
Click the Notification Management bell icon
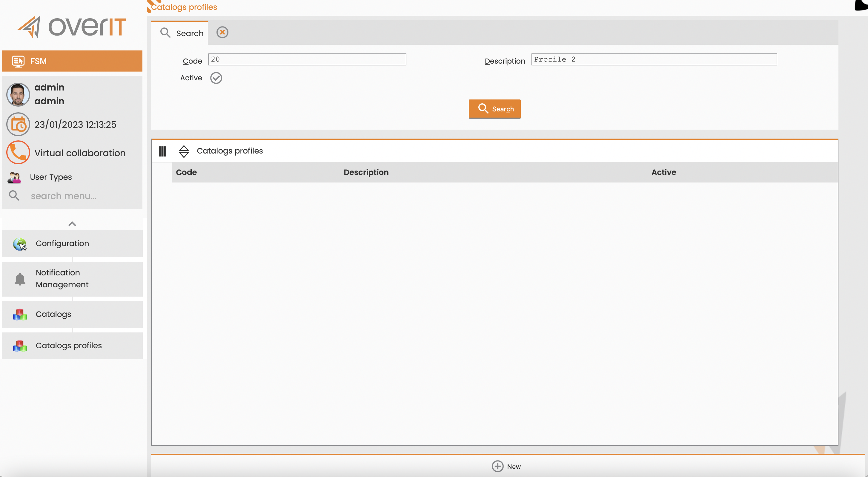20,279
